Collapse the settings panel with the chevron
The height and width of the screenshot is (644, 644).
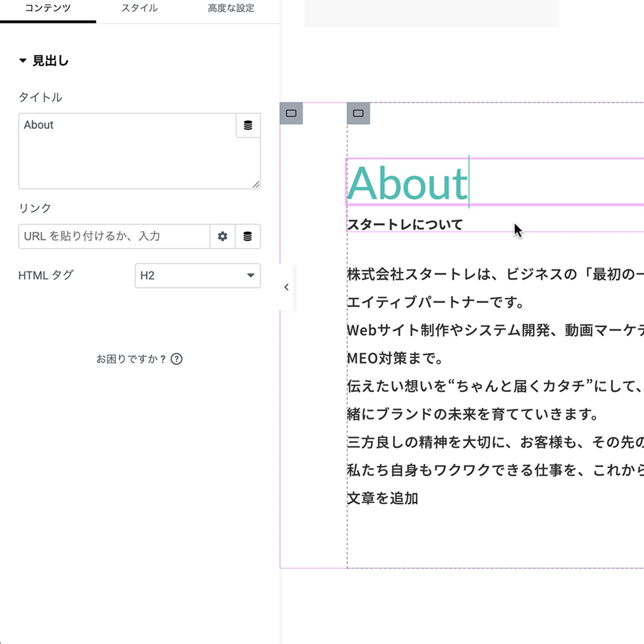(x=286, y=287)
